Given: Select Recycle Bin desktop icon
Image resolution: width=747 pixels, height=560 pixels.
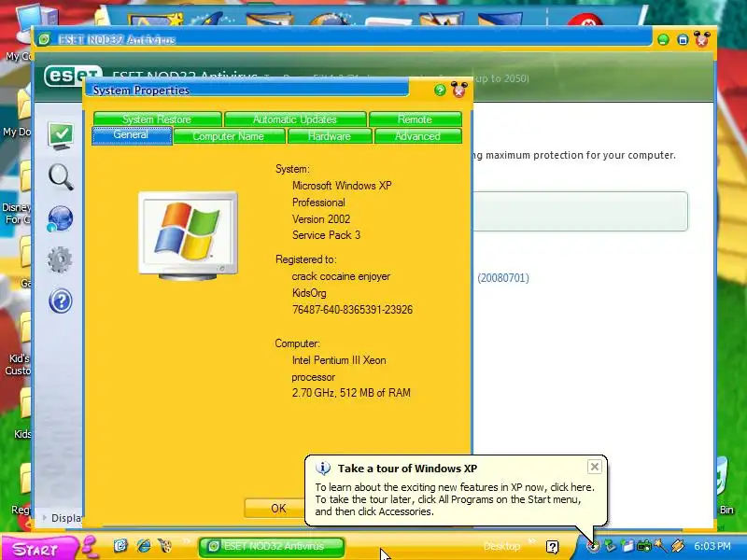Looking at the screenshot, I should coord(723,485).
